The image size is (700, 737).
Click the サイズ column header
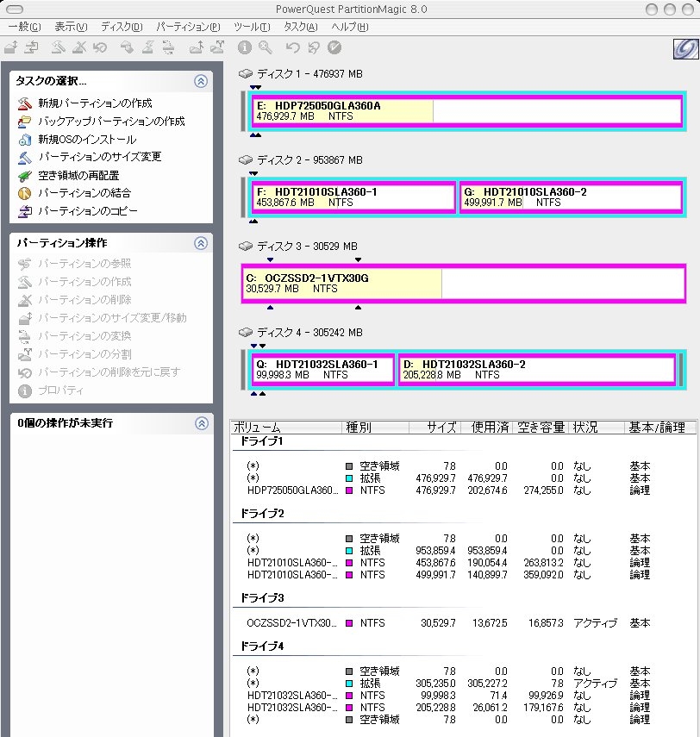434,428
